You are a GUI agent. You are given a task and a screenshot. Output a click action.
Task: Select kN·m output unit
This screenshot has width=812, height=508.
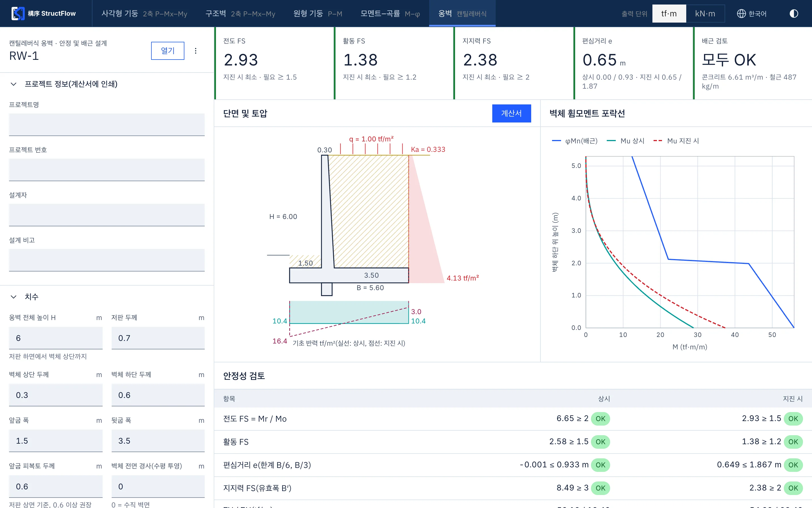coord(705,14)
